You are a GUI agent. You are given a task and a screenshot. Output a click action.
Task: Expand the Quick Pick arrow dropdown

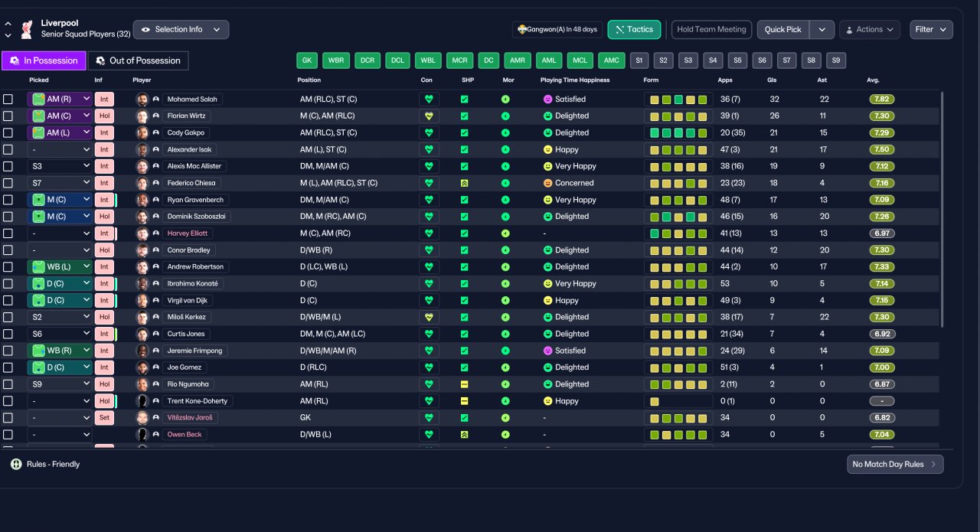[822, 29]
